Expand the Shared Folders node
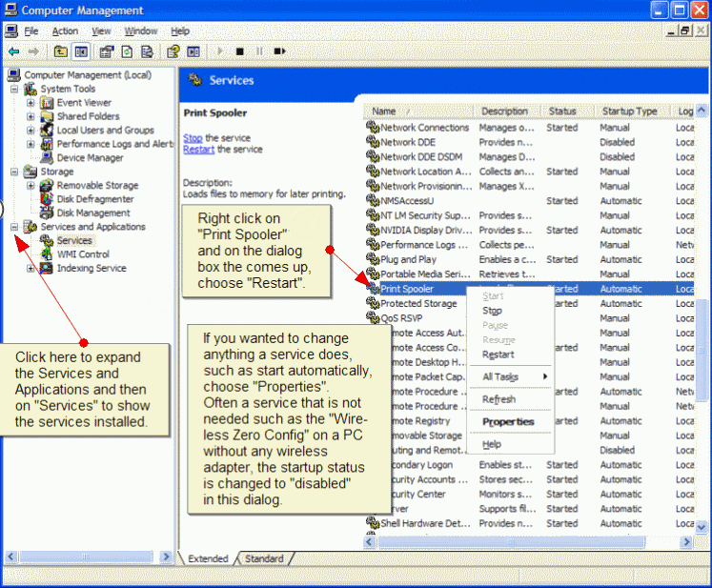The height and width of the screenshot is (588, 712). coord(31,116)
